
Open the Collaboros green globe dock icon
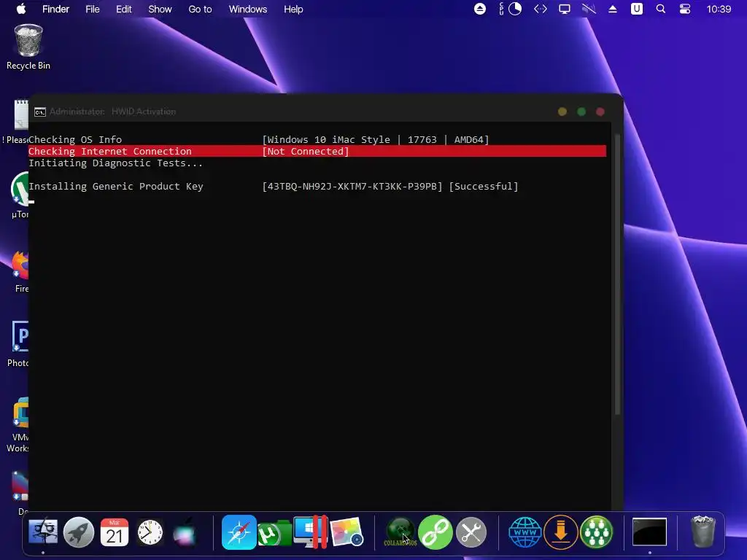[x=400, y=532]
